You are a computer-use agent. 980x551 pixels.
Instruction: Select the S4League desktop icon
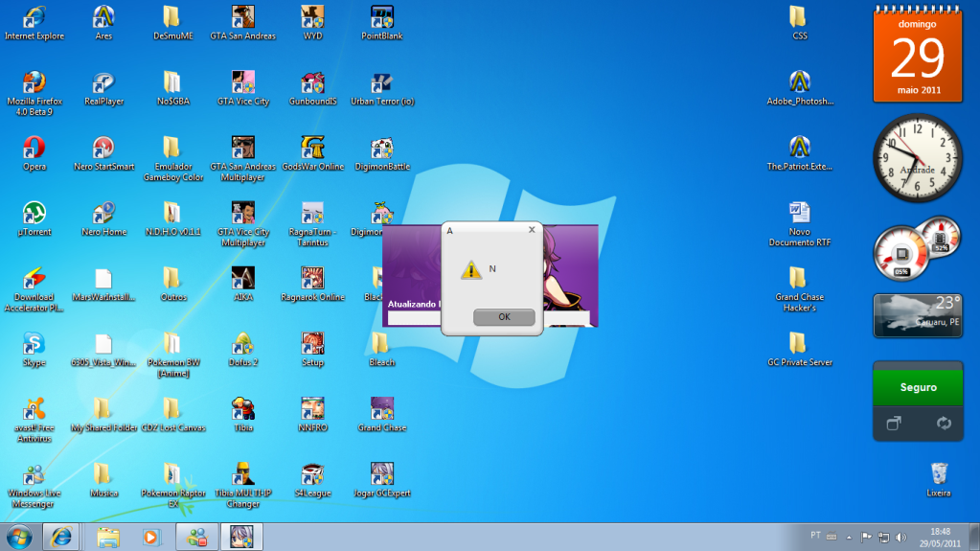[312, 474]
